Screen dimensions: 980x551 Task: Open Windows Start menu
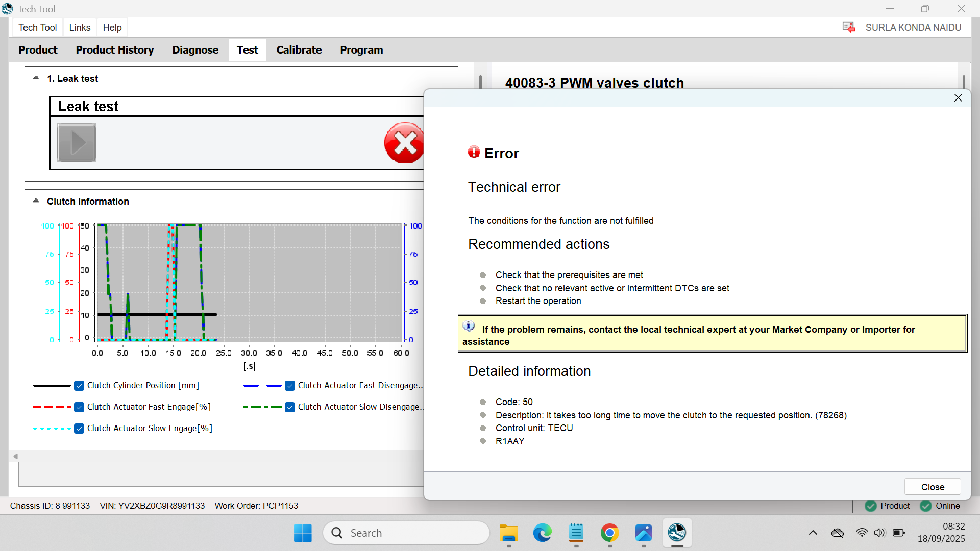click(x=303, y=533)
